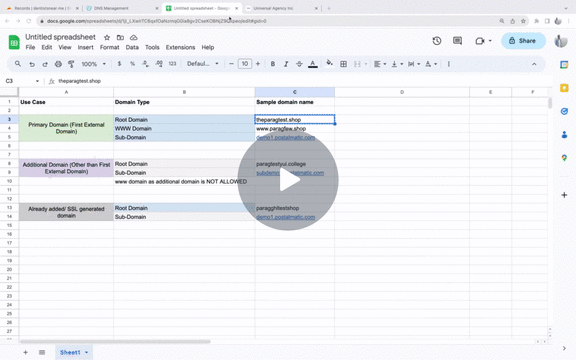
Task: Open horizontal align dropdown
Action: pyautogui.click(x=380, y=64)
